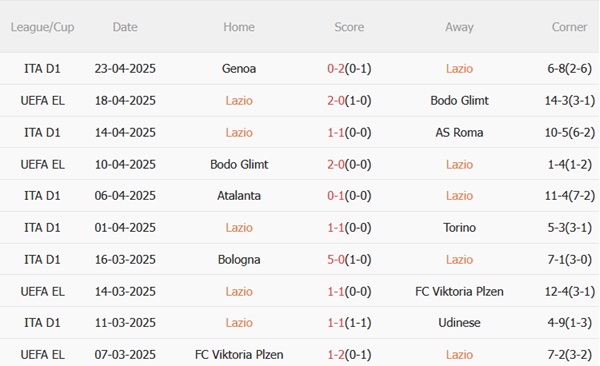Image resolution: width=600 pixels, height=366 pixels.
Task: Open Genoa team in the 23-04-2025 row
Action: (x=239, y=69)
